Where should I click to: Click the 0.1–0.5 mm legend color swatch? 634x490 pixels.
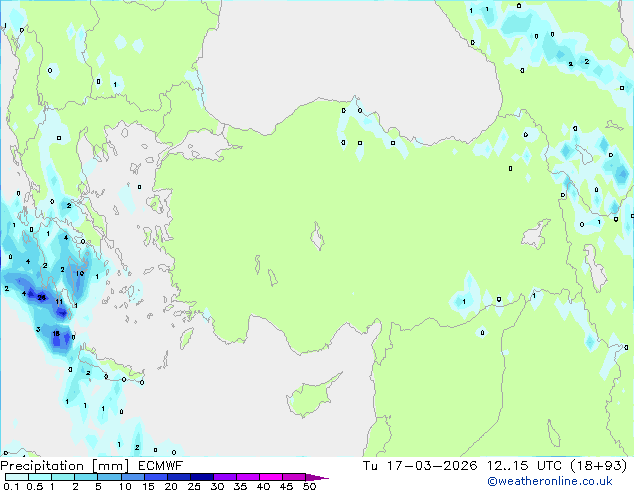17,477
